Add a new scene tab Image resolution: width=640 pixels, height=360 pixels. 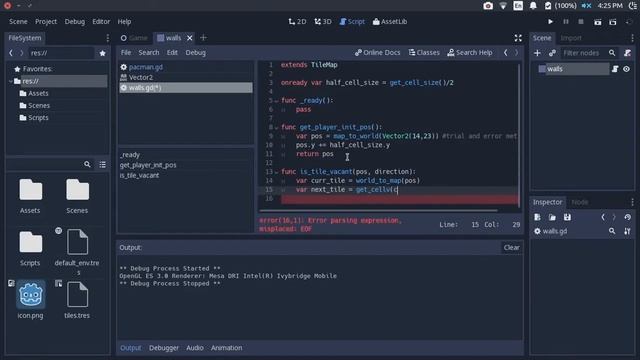pos(203,38)
